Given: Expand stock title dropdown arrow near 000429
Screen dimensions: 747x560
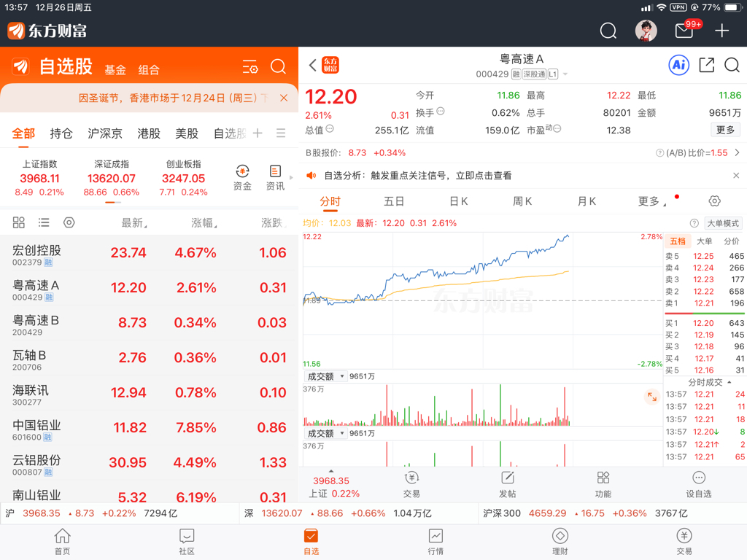Looking at the screenshot, I should click(565, 74).
